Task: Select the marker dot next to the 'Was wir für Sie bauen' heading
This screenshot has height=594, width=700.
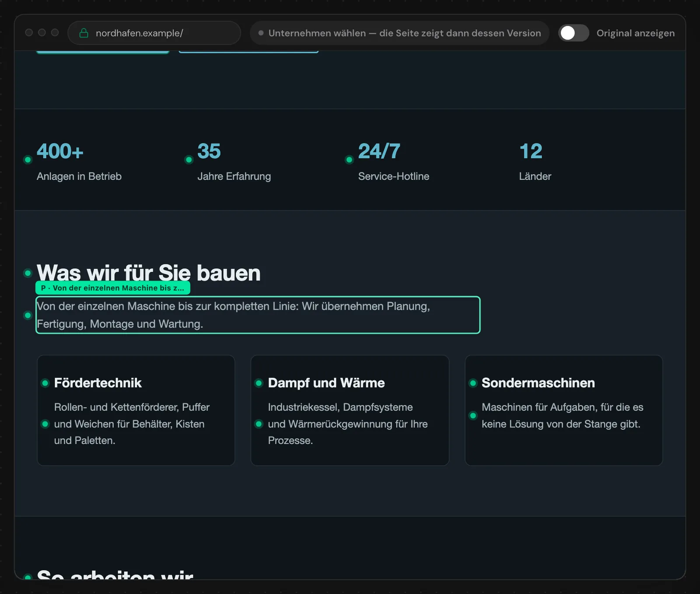Action: [x=28, y=273]
